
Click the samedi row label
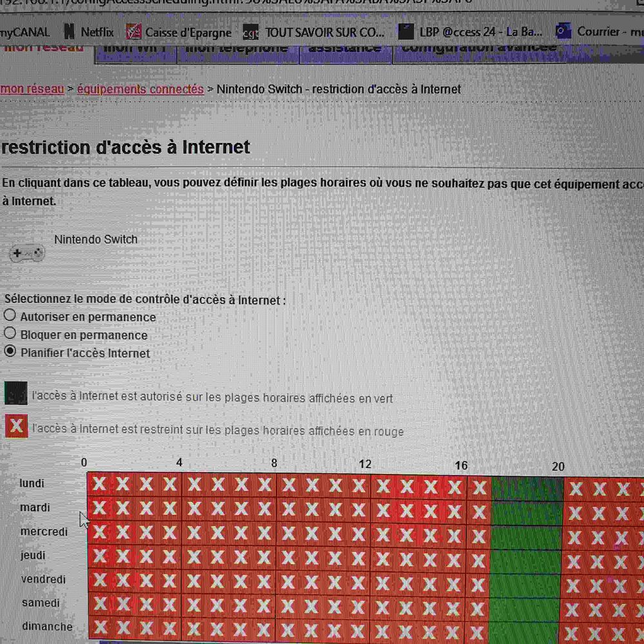[x=41, y=603]
